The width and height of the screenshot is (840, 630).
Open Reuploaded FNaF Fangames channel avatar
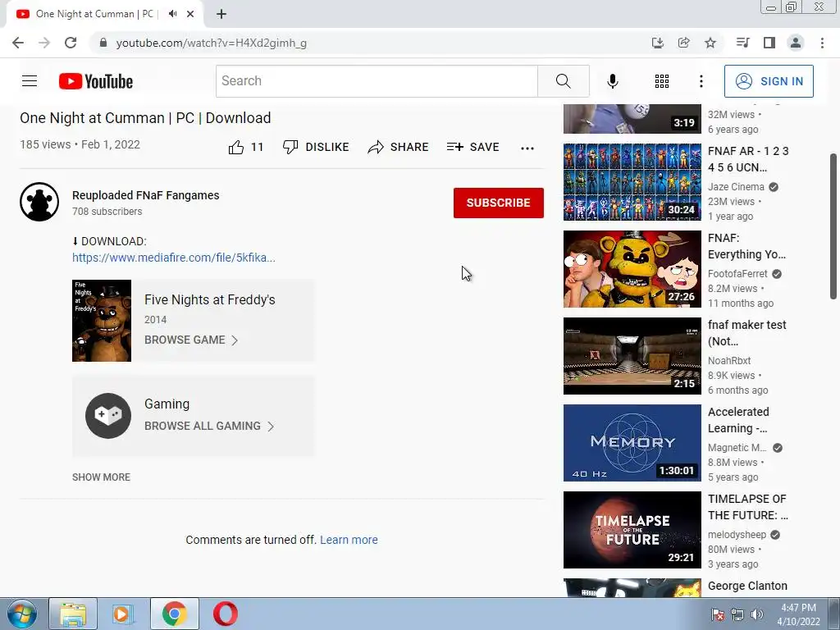click(39, 202)
